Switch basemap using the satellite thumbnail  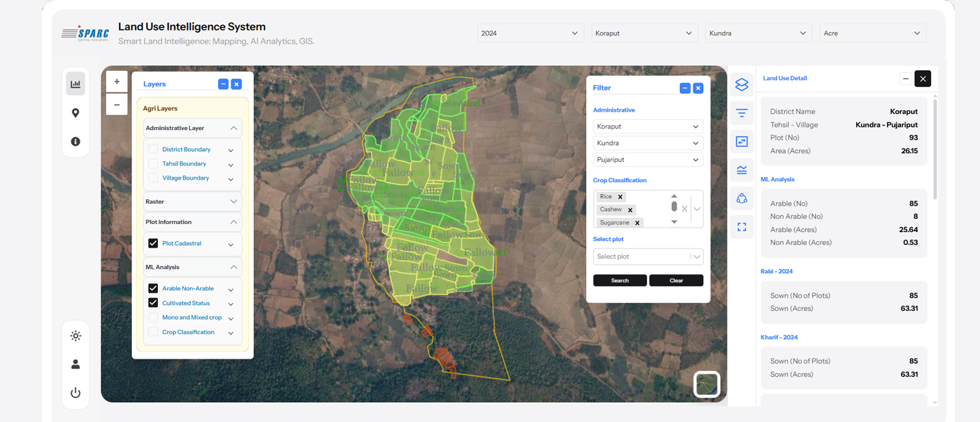coord(706,385)
